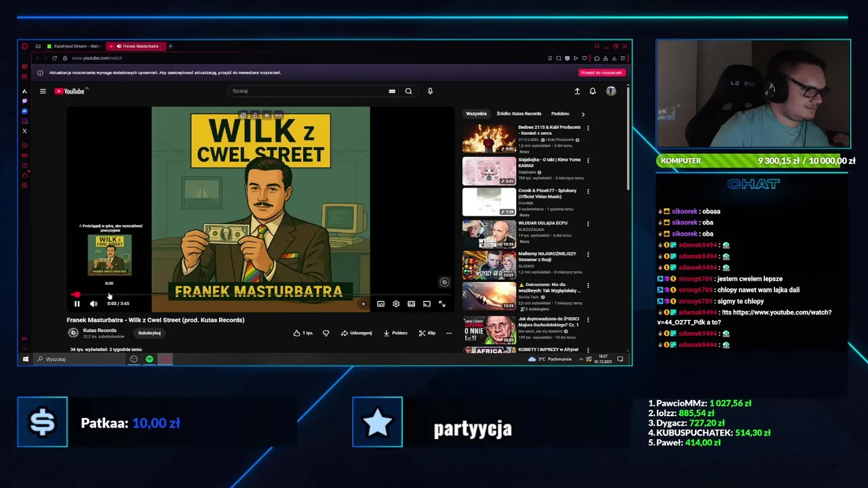Enter fullscreen video mode
The image size is (868, 488).
pyautogui.click(x=442, y=304)
